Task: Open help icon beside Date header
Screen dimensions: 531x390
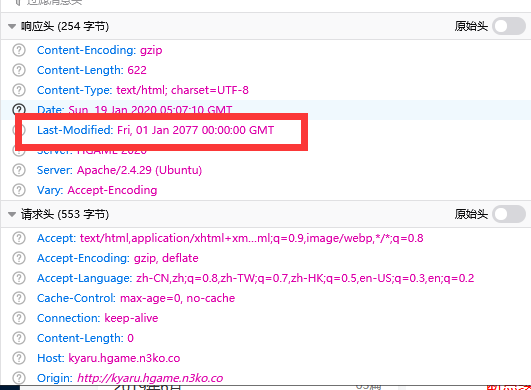Action: coord(19,109)
